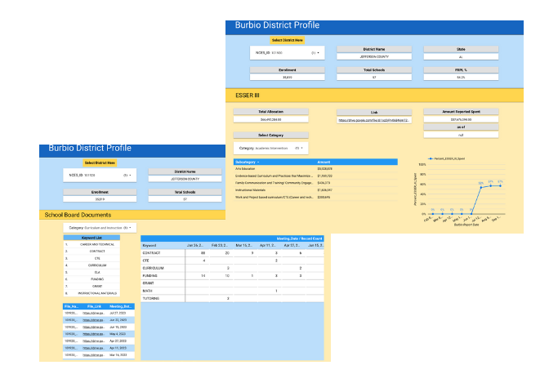This screenshot has width=549, height=392.
Task: Click the CURRICULUM row in the pivot table
Action: coord(232,268)
